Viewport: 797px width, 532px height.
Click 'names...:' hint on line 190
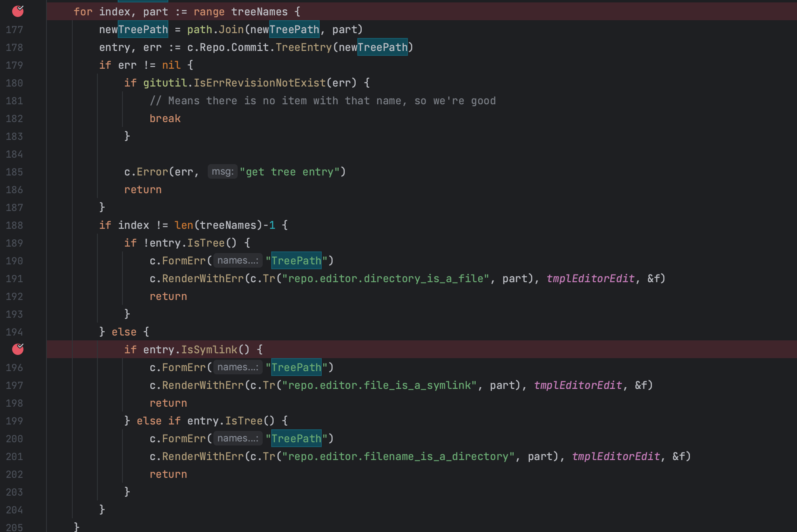click(238, 260)
